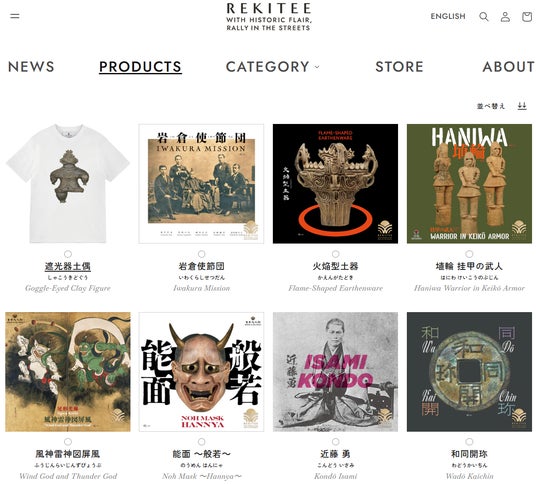View the Wadō Kaichin coin product image

click(x=469, y=372)
